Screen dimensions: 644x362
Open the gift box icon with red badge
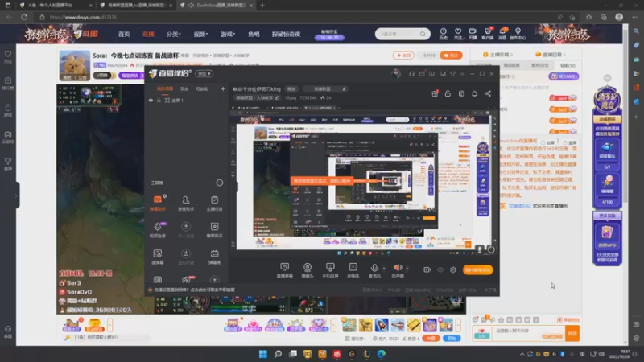pos(435,93)
